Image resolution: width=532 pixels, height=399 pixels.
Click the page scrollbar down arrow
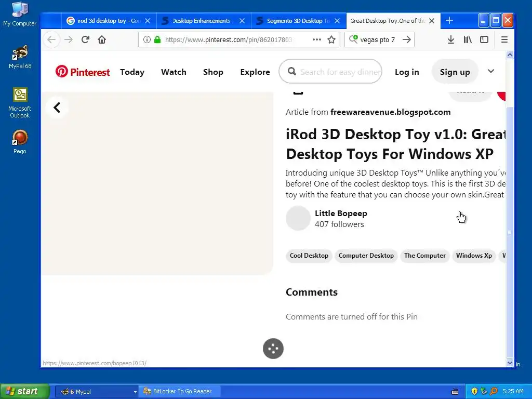coord(510,363)
